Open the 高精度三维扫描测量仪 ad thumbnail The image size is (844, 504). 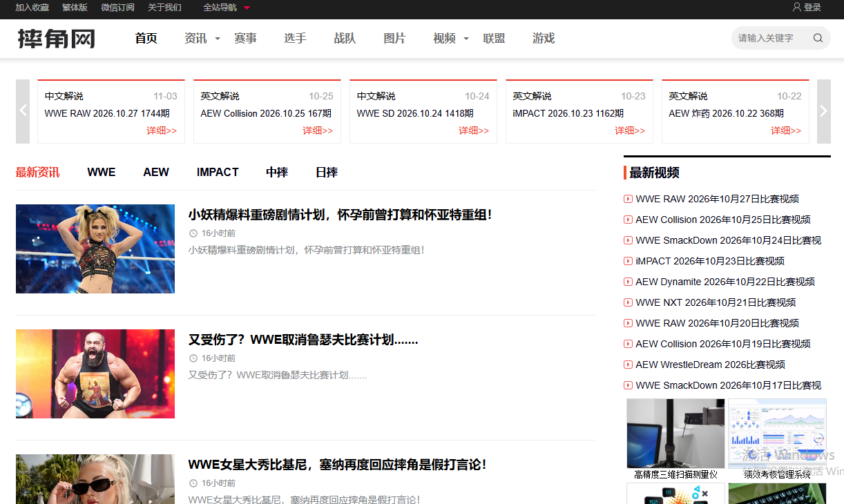(675, 434)
